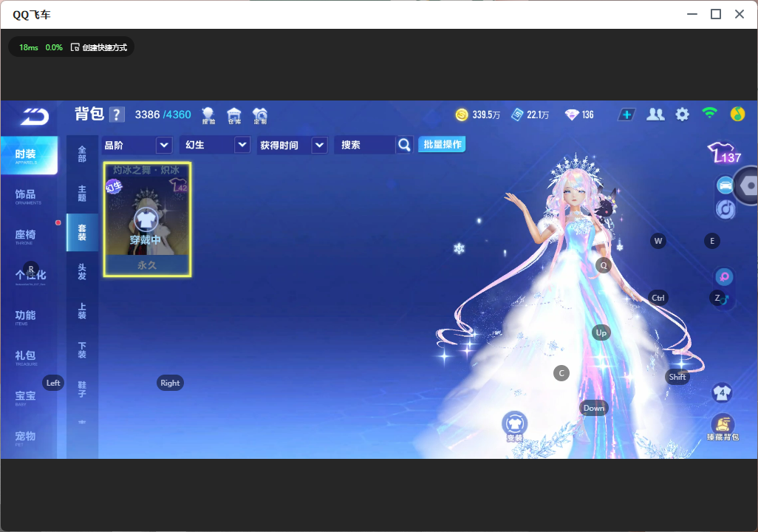Switch to 主题 subcategory

pyautogui.click(x=82, y=193)
